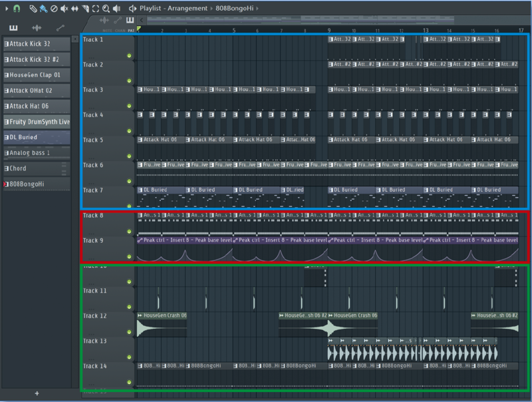
Task: Select Attack Kick 32 #2 pattern
Action: (37, 59)
